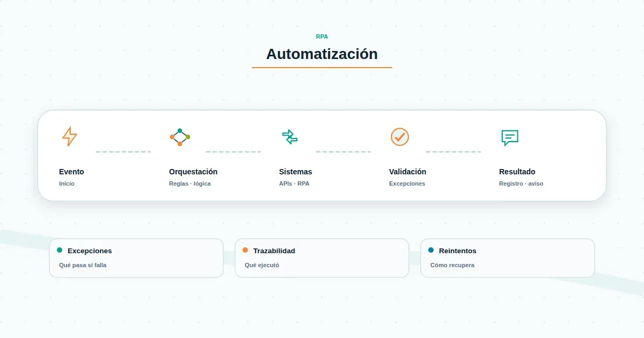644x338 pixels.
Task: Click the Registro · aviso subtitle
Action: click(x=521, y=183)
